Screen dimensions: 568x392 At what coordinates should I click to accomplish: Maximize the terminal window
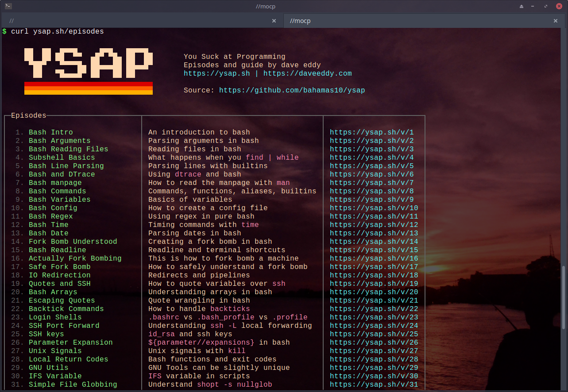pos(546,6)
